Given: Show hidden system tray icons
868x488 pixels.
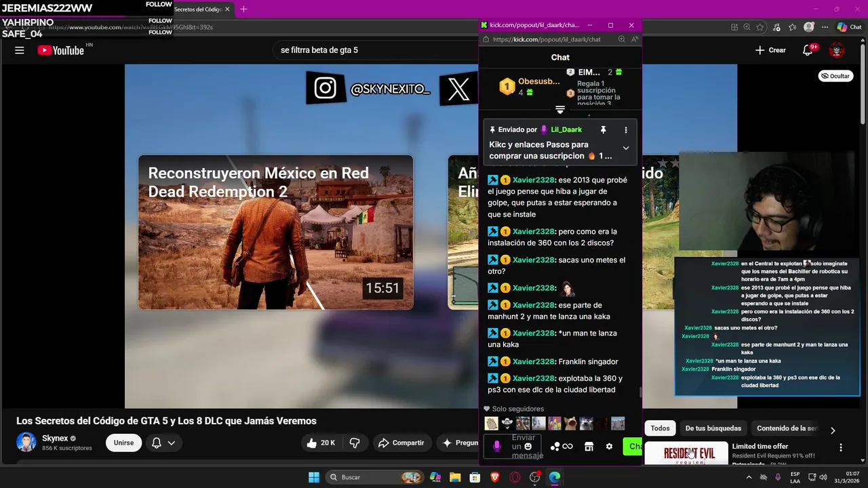Looking at the screenshot, I should click(749, 477).
